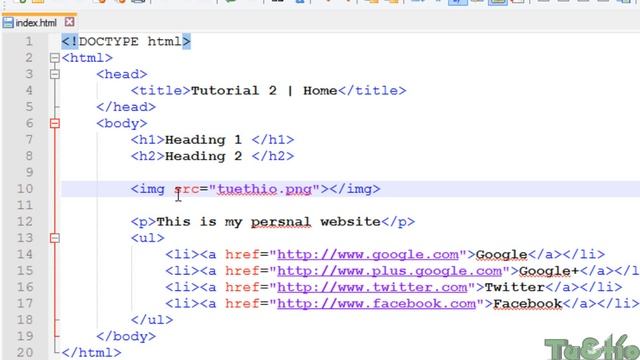Click the 'Google' anchor text on line 14
The height and width of the screenshot is (360, 640).
[502, 255]
